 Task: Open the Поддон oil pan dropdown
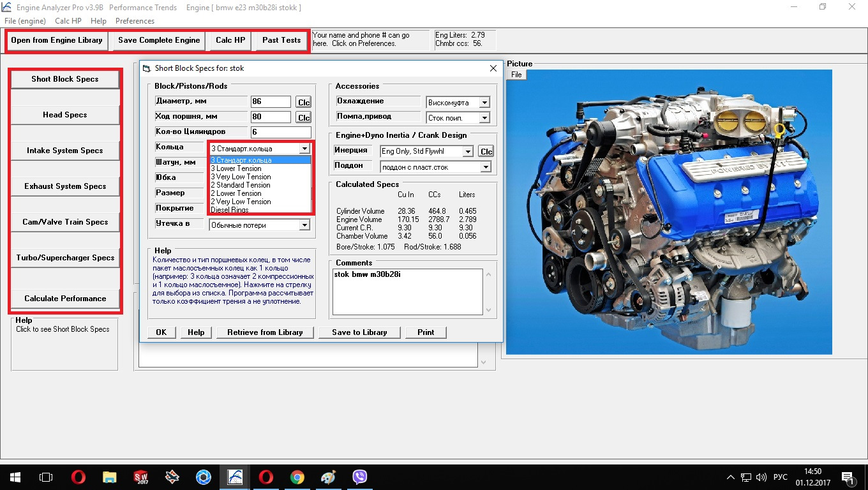486,167
